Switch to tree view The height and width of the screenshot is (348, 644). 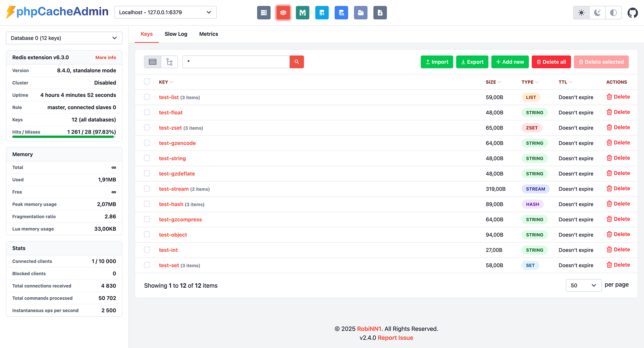click(x=169, y=62)
